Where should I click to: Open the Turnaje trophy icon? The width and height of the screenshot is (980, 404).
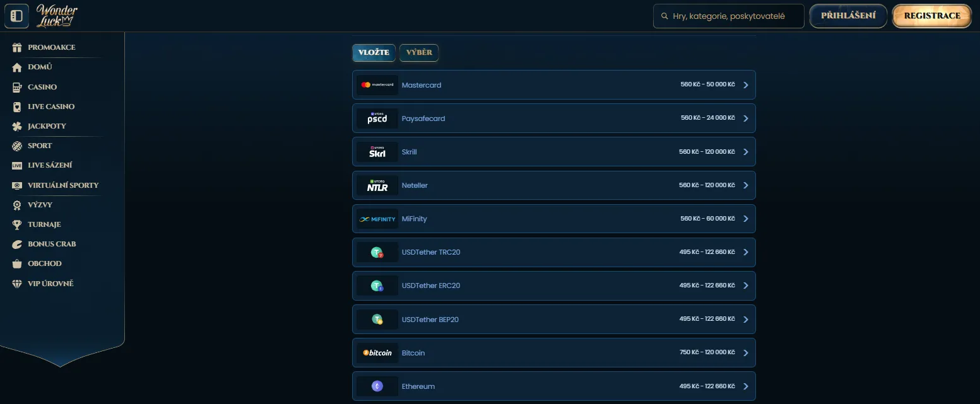[x=17, y=224]
